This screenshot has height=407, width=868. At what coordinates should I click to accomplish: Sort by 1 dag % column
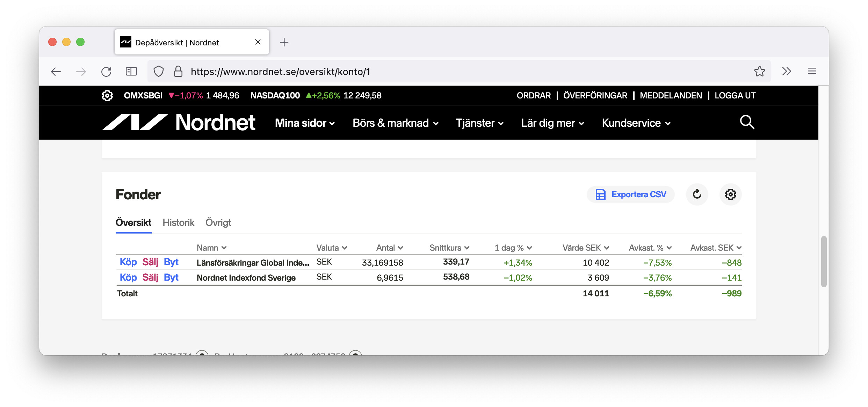tap(513, 247)
